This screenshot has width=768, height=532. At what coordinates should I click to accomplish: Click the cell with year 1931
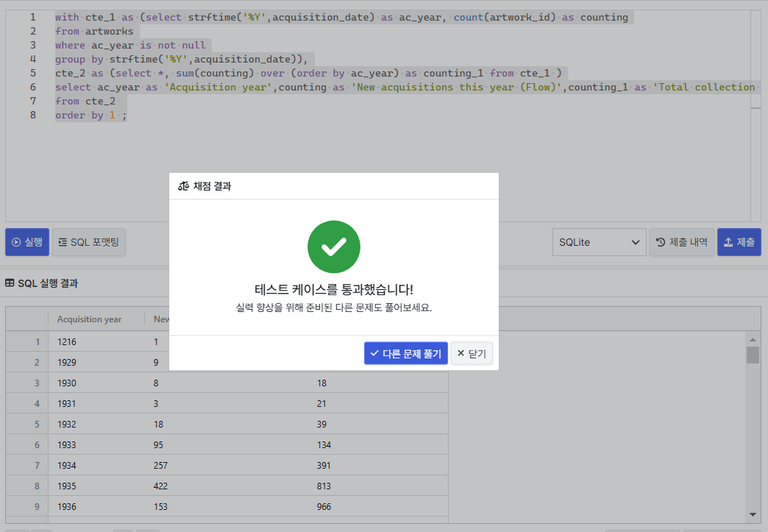(96, 404)
